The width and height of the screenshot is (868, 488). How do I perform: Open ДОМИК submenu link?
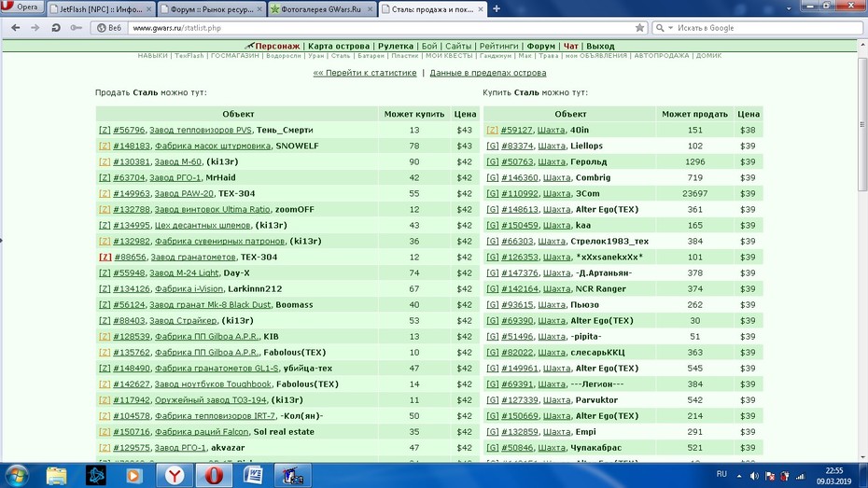pyautogui.click(x=708, y=55)
